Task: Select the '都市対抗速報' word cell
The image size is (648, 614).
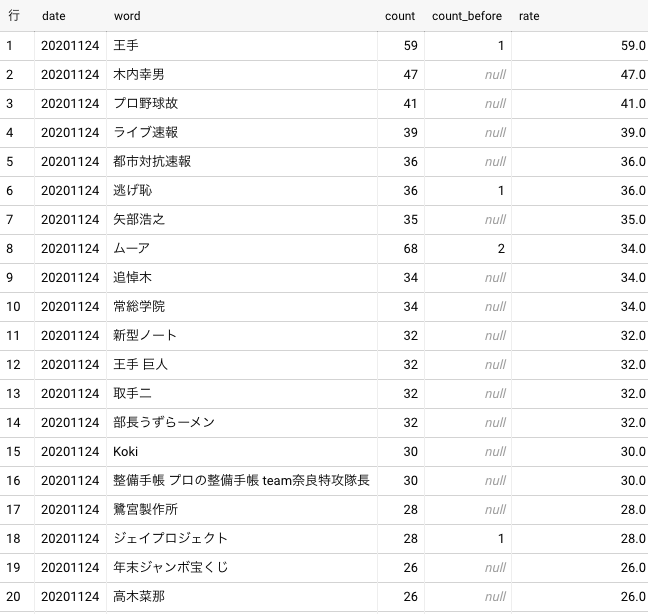Action: click(152, 161)
